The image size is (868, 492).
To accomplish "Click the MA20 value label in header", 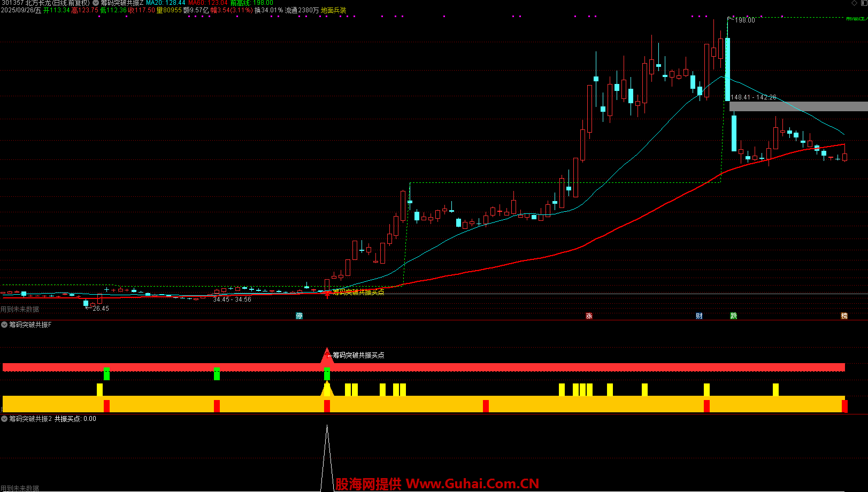I will pos(166,3).
